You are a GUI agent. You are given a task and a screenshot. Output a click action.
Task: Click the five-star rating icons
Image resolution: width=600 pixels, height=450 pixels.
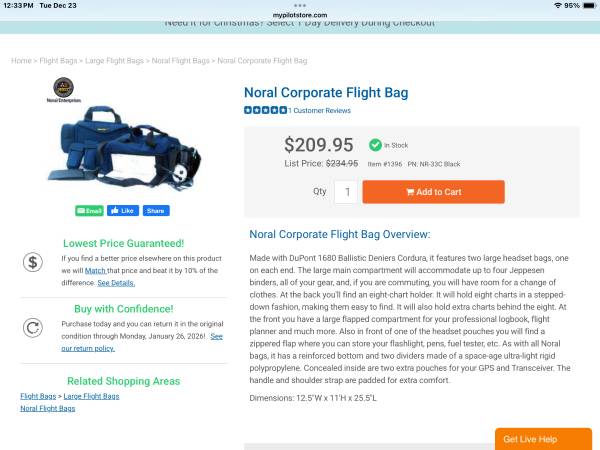[x=265, y=110]
